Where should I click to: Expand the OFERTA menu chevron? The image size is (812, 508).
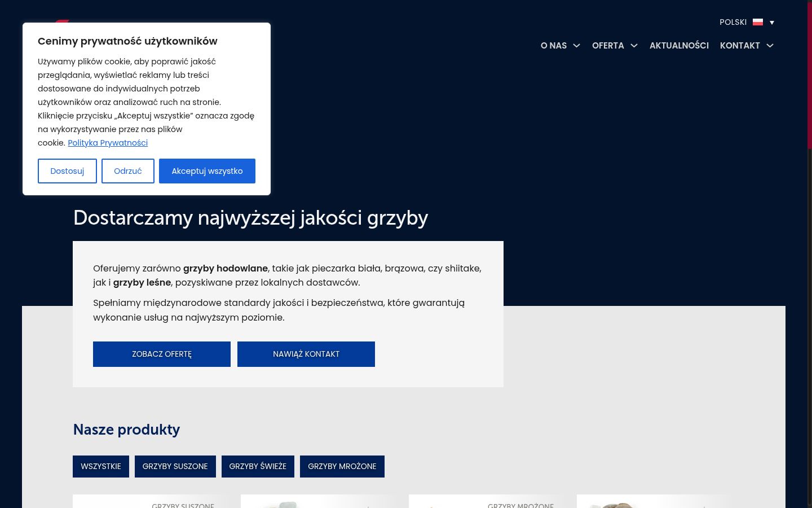tap(634, 46)
